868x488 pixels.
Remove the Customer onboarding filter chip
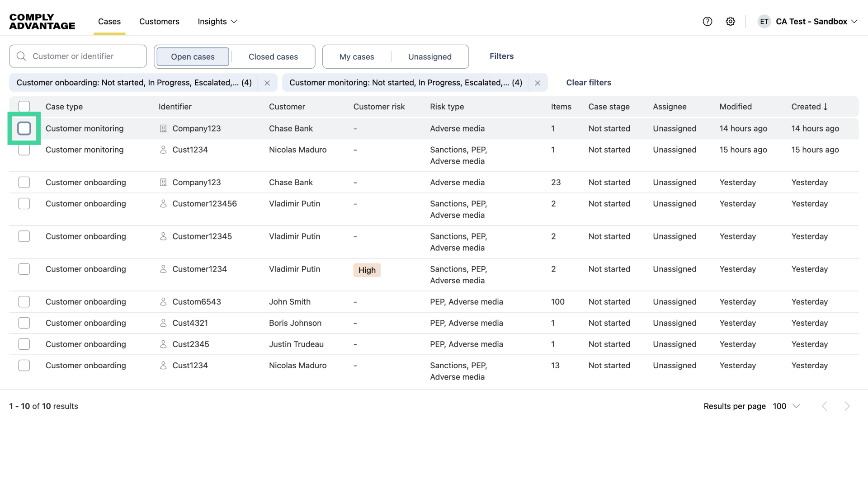click(267, 83)
